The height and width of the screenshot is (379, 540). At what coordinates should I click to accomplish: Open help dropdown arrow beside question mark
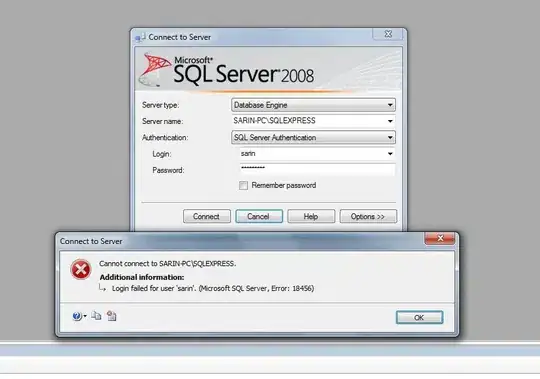pyautogui.click(x=85, y=316)
